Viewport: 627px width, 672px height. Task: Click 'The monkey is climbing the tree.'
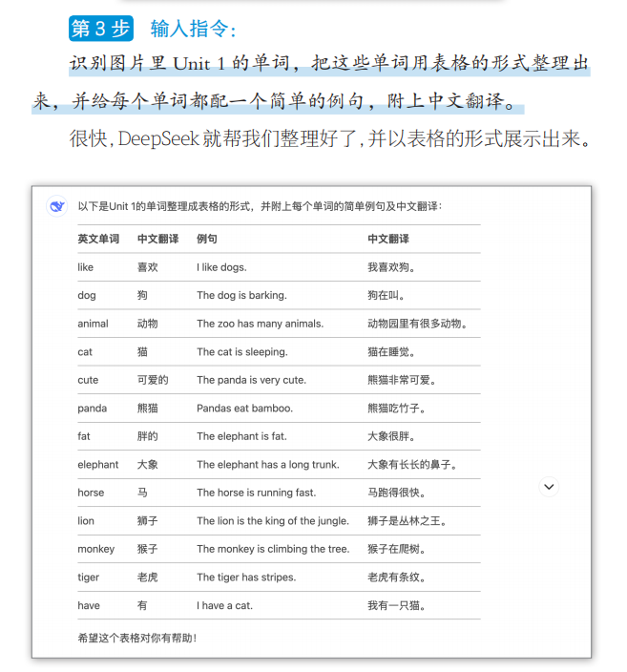pyautogui.click(x=273, y=549)
